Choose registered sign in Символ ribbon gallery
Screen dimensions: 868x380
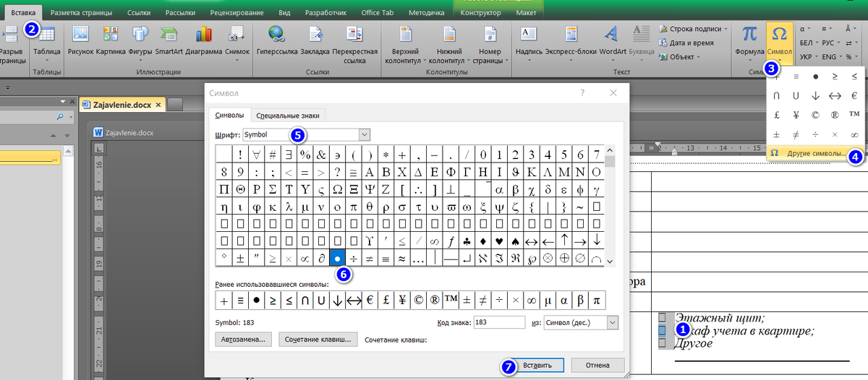834,114
